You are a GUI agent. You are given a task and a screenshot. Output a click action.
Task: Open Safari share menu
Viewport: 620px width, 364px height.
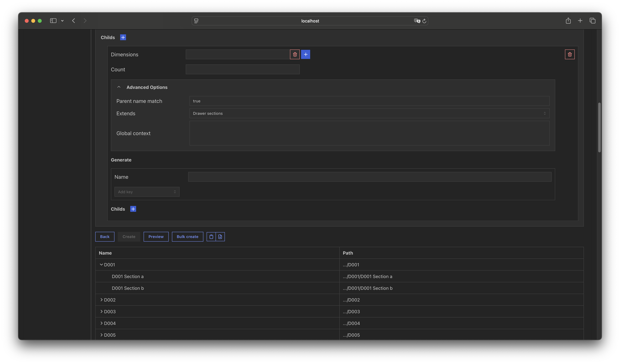(568, 21)
